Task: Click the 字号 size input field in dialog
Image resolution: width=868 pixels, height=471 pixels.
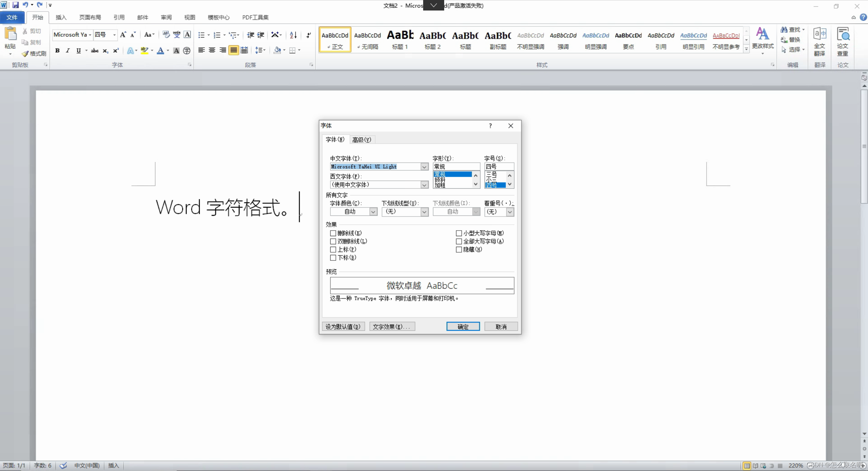Action: click(x=499, y=167)
